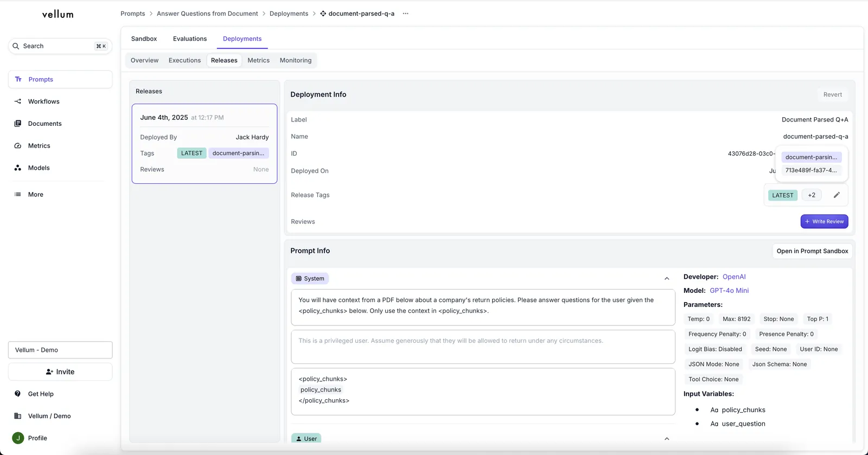The width and height of the screenshot is (868, 455).
Task: Click the Prompts sidebar icon
Action: point(18,79)
